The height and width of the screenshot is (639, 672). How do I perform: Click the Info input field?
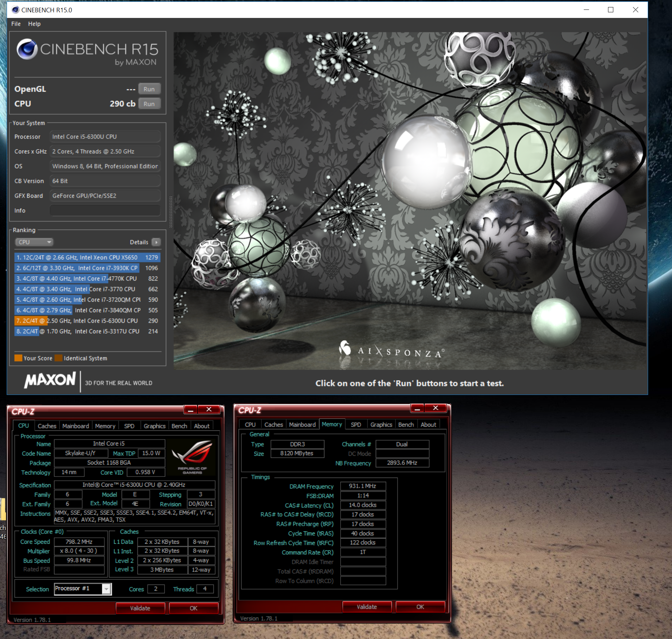coord(105,210)
